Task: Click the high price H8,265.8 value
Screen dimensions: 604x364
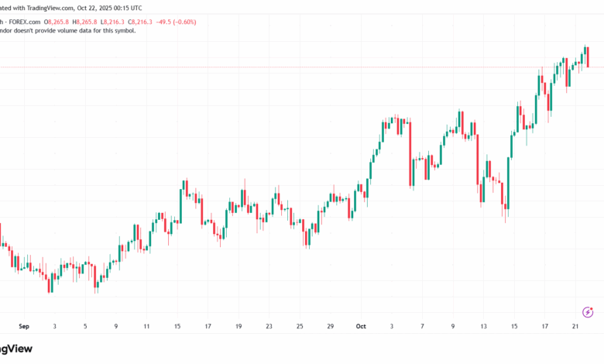Action: (x=84, y=22)
